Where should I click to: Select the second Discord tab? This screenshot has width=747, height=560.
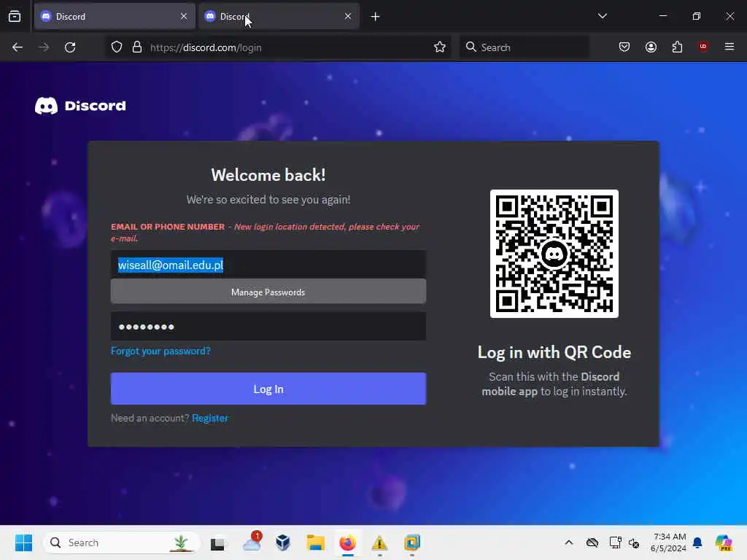click(279, 16)
